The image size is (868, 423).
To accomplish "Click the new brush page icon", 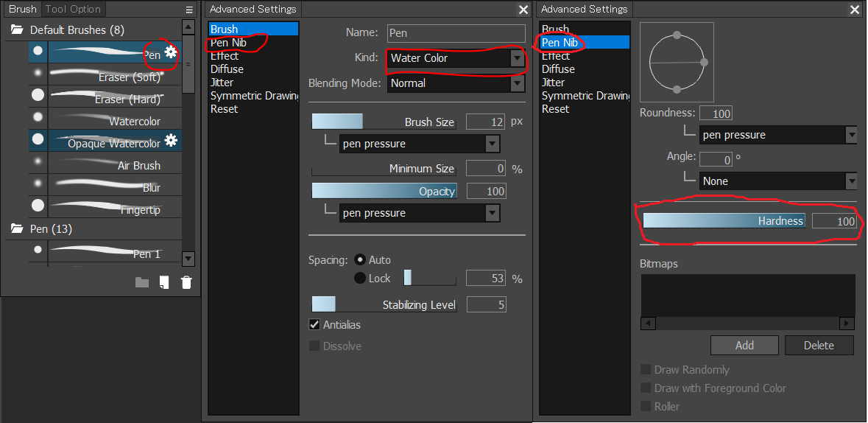I will tap(164, 282).
